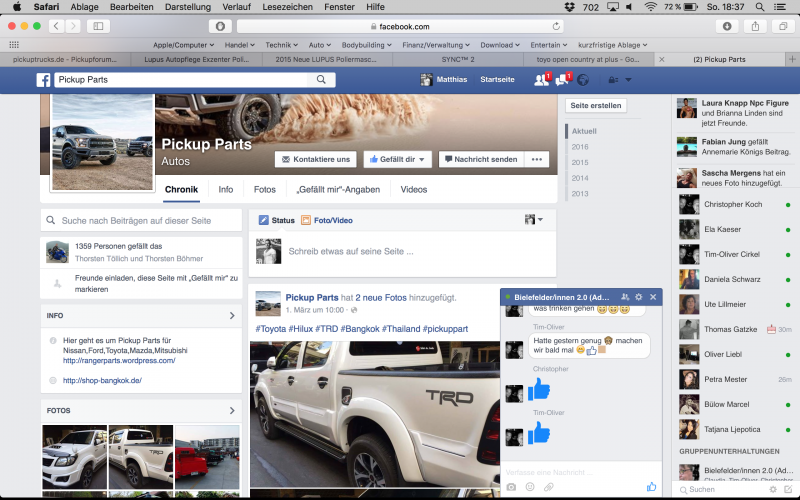Screen dimensions: 800x500
Task: Open the friend requests icon
Action: pos(542,80)
